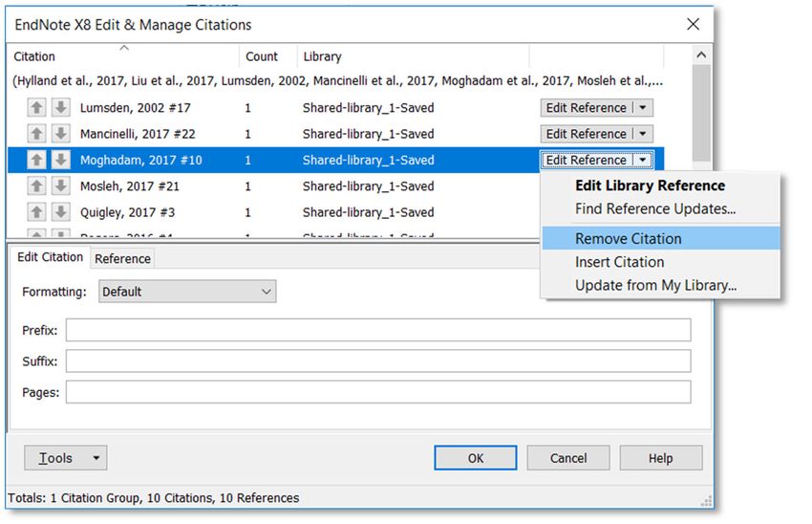The height and width of the screenshot is (524, 812).
Task: Move Quigley, 2017 #3 citation down
Action: tap(60, 212)
